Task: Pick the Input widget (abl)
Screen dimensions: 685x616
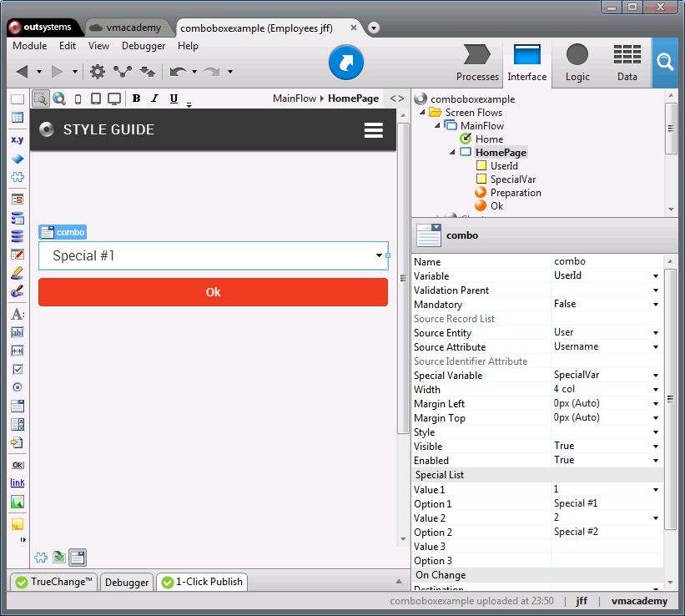Action: click(x=18, y=333)
